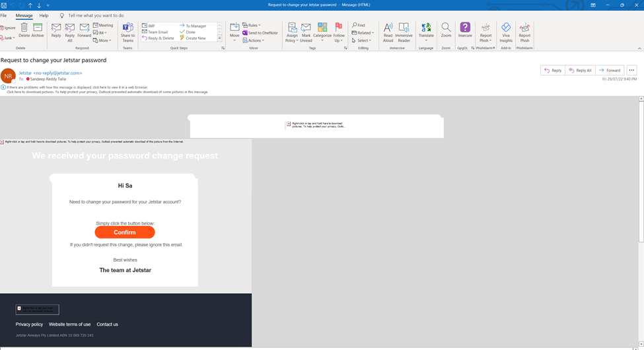
Task: Open the Translate menu
Action: tap(426, 32)
